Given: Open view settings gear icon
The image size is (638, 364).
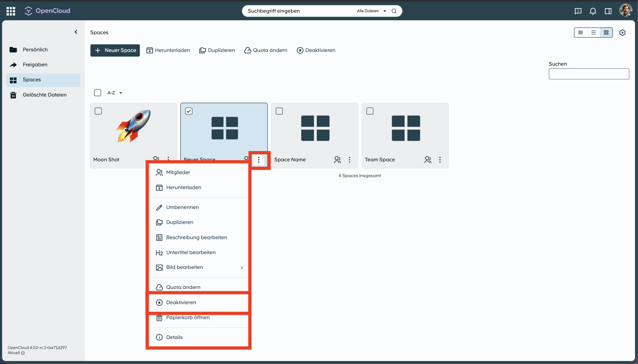Looking at the screenshot, I should click(622, 33).
